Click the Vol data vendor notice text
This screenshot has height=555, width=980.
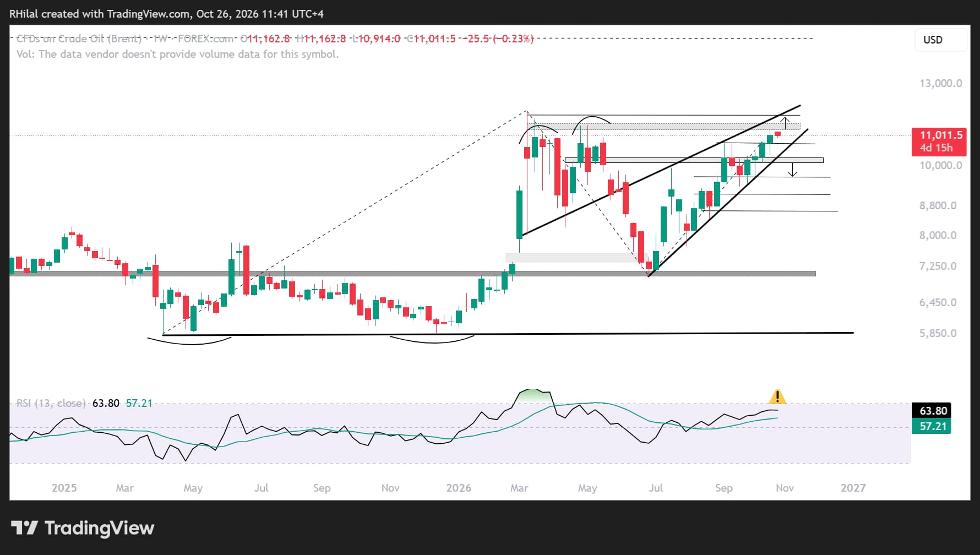click(x=177, y=54)
